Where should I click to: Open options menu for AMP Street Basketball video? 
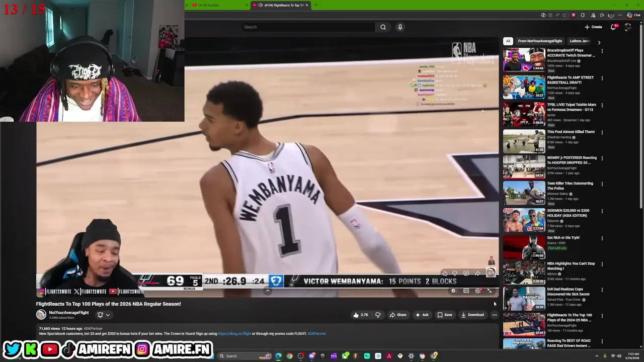(x=602, y=78)
